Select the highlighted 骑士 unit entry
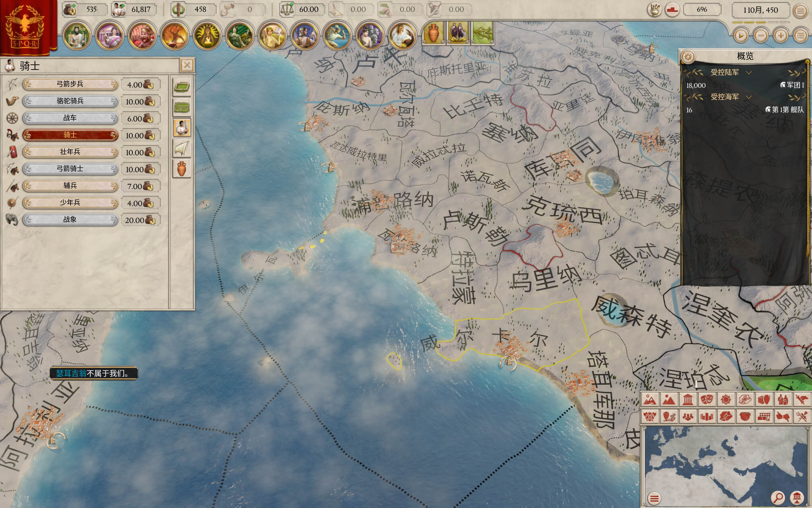Viewport: 812px width, 508px height. tap(70, 135)
